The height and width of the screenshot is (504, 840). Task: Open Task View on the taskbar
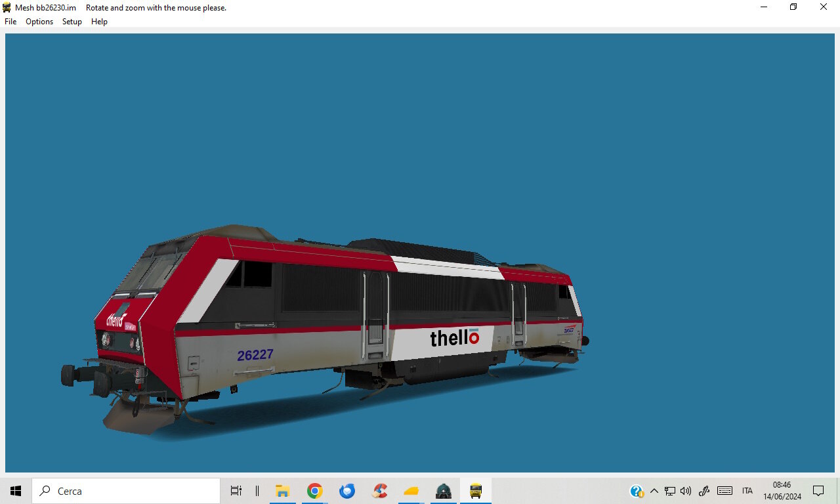[x=236, y=491]
